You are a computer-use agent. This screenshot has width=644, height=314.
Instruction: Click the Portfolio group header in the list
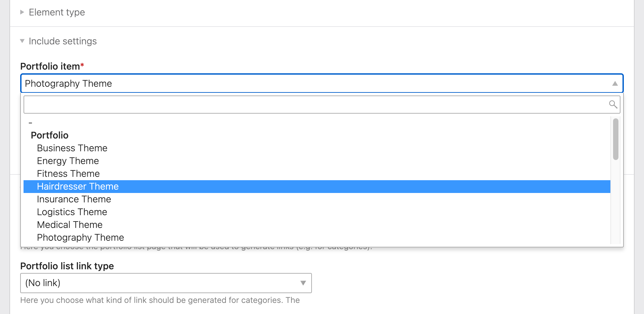point(49,135)
